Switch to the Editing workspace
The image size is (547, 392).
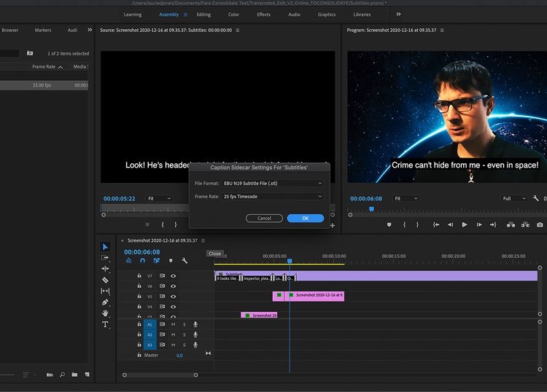[203, 15]
